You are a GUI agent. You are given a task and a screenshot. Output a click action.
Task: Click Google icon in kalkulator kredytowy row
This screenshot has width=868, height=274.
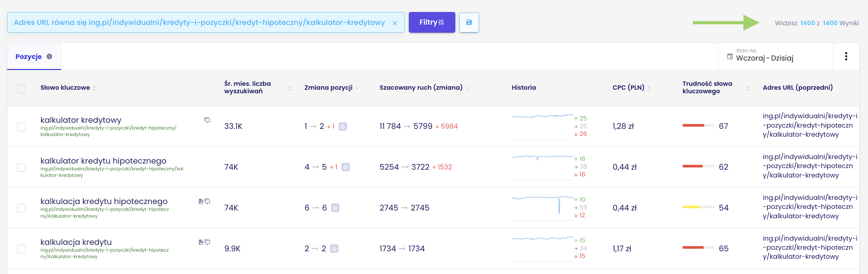(x=343, y=126)
